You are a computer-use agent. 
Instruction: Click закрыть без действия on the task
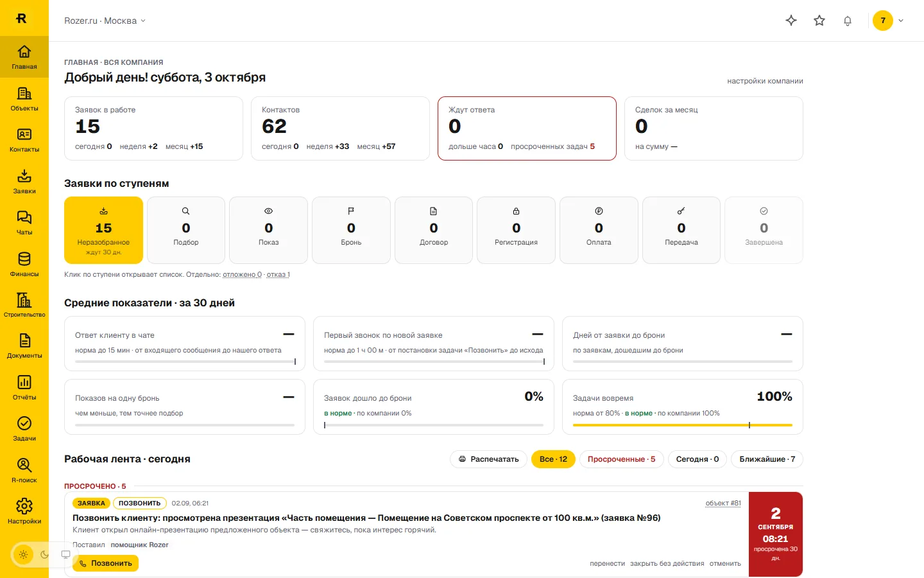point(667,564)
